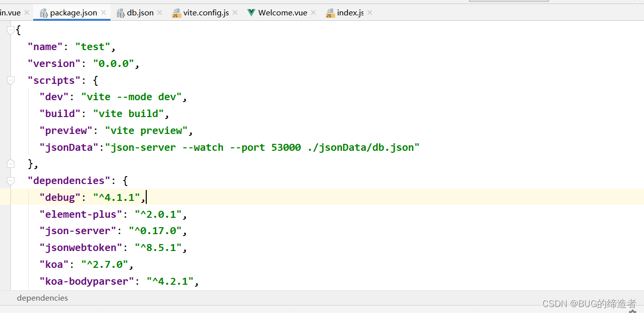
Task: Click the dependencies breadcrumb at the bottom
Action: 42,298
